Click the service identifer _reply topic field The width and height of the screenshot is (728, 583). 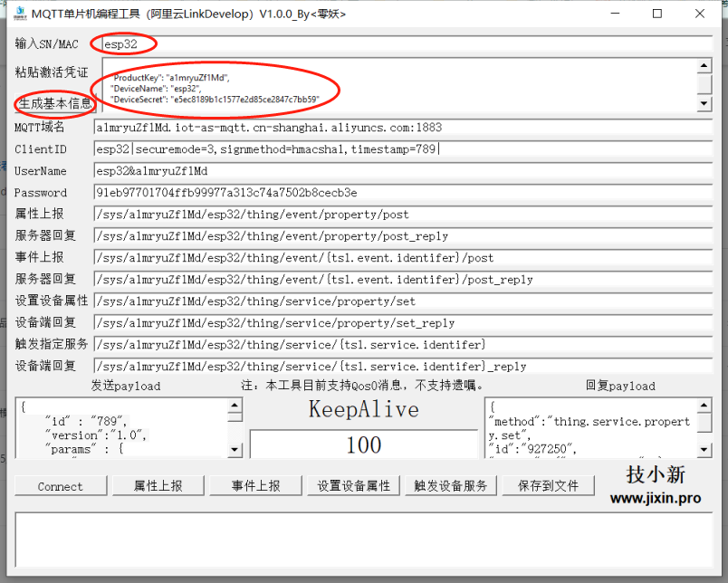click(403, 367)
